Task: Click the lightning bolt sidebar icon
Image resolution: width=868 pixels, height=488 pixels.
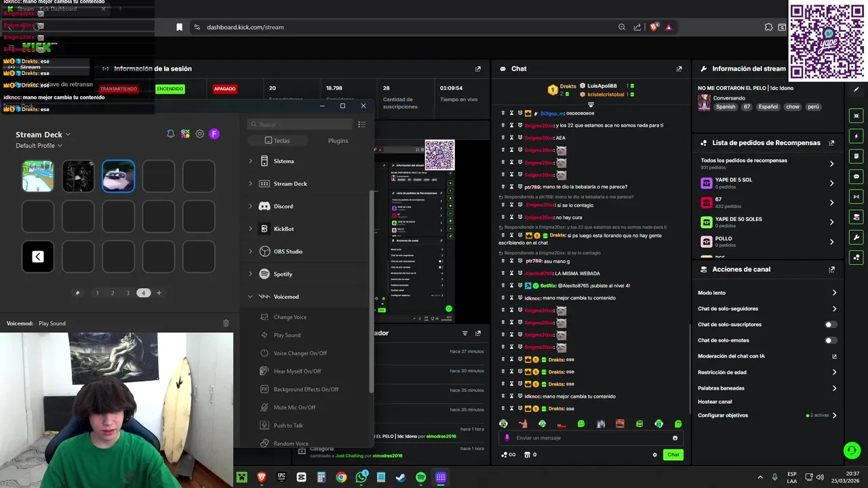Action: click(x=856, y=136)
